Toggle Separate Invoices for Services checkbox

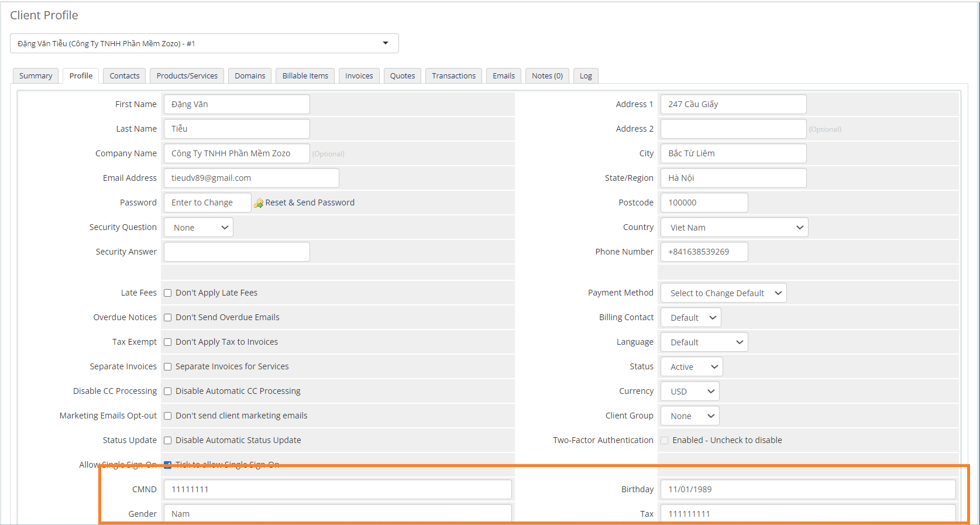point(168,366)
